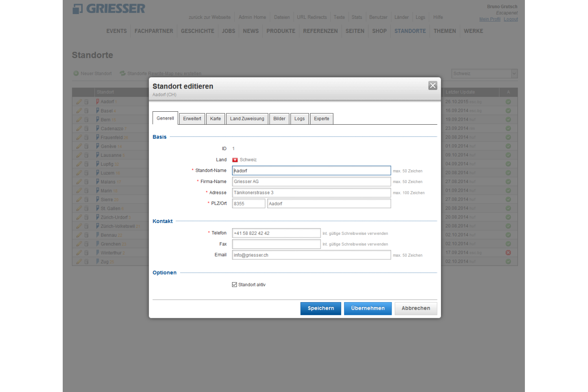
Task: Click the refresh icon for Standorte Rewrite-Map
Action: (123, 73)
